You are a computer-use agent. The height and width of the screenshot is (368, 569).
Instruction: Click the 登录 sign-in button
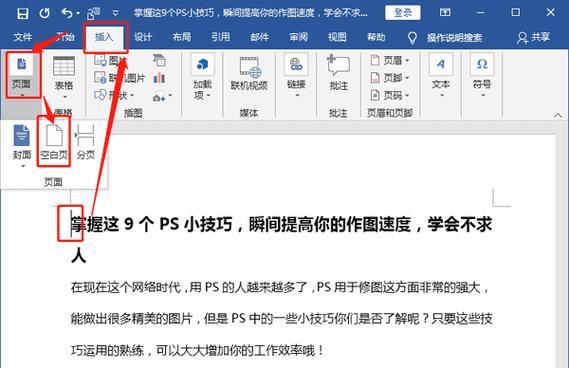[x=403, y=13]
